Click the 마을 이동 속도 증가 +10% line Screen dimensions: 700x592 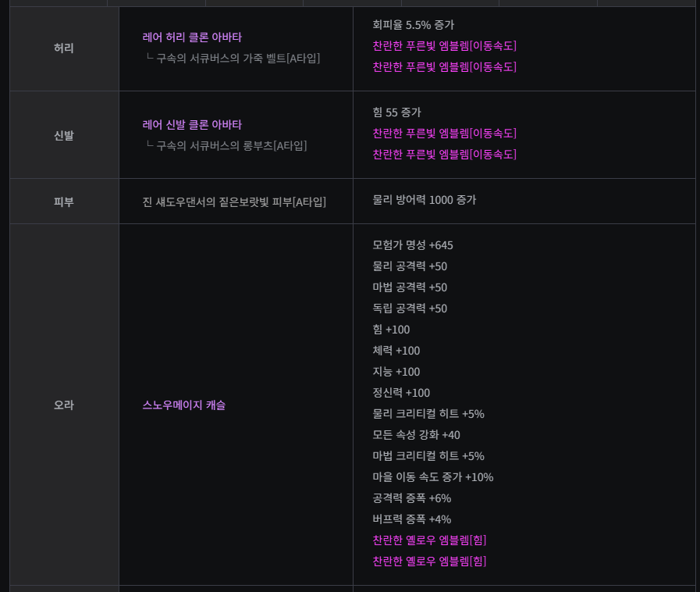tap(433, 477)
